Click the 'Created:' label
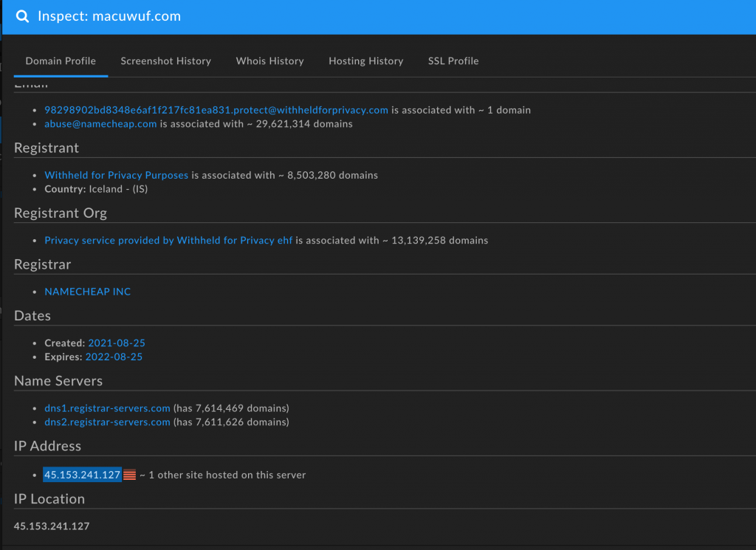756x550 pixels. tap(65, 343)
